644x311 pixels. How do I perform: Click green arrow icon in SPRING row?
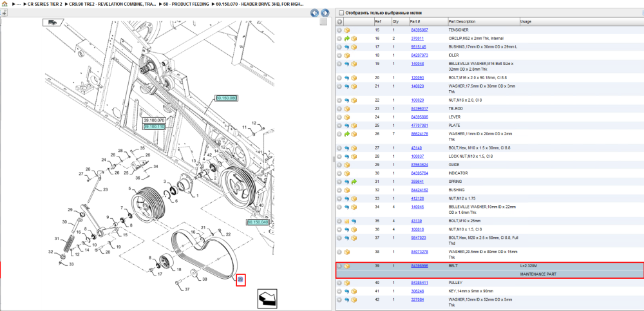click(x=354, y=182)
